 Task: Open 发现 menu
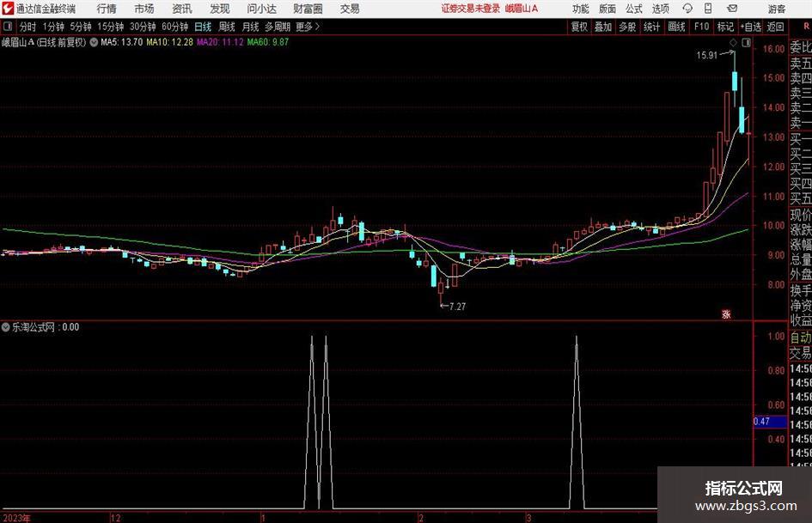coord(220,9)
